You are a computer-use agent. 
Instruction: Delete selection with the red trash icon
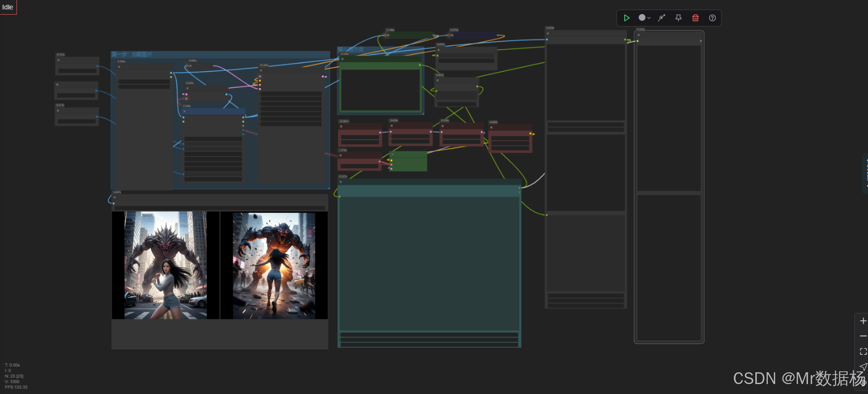click(695, 18)
